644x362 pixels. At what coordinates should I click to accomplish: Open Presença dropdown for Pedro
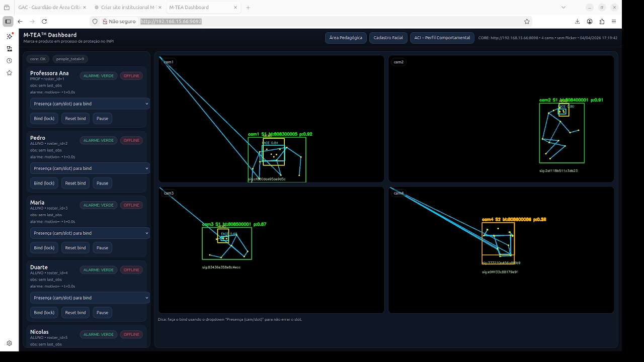click(x=90, y=168)
